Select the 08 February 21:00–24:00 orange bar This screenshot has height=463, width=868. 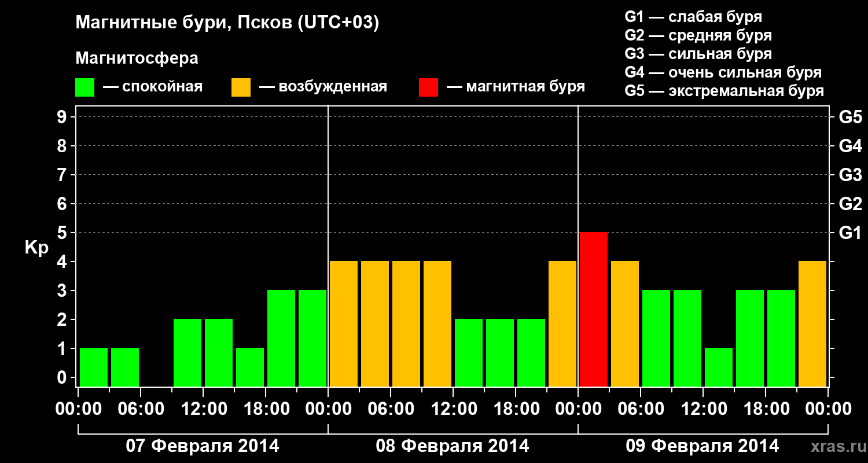[x=562, y=324]
